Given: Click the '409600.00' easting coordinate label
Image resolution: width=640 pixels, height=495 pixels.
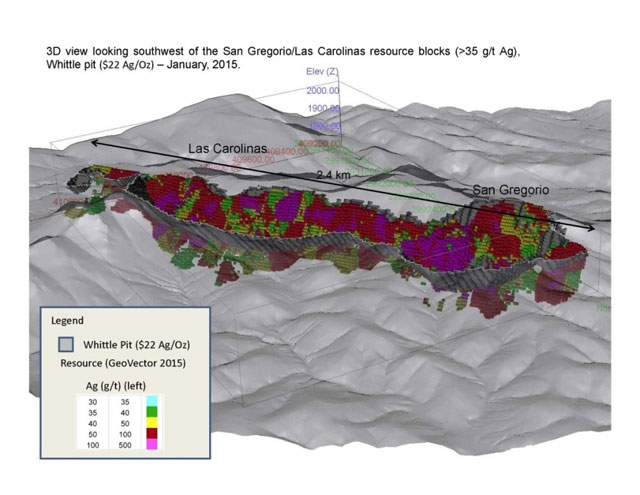Looking at the screenshot, I should [253, 160].
